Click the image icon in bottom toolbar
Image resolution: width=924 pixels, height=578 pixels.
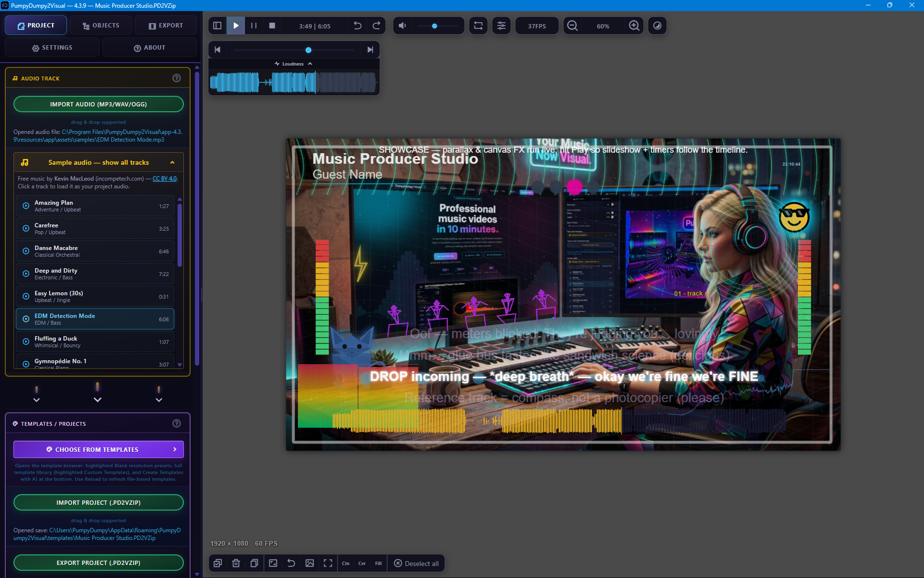(x=309, y=563)
